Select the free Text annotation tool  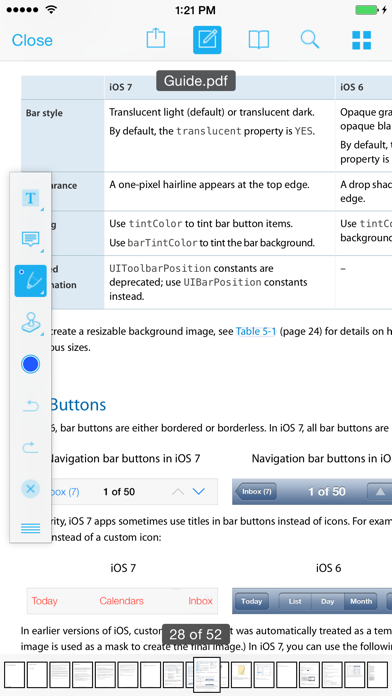[31, 198]
